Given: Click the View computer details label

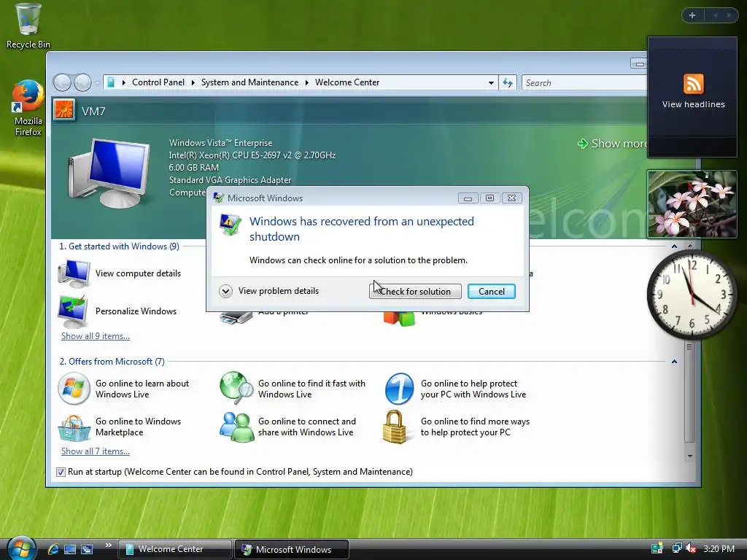Looking at the screenshot, I should coord(138,273).
